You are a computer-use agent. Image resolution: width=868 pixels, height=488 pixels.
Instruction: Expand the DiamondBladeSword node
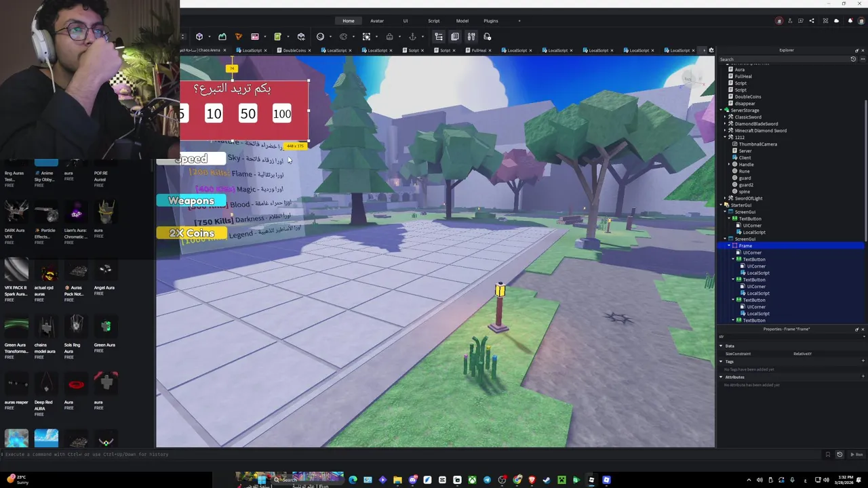(x=725, y=124)
